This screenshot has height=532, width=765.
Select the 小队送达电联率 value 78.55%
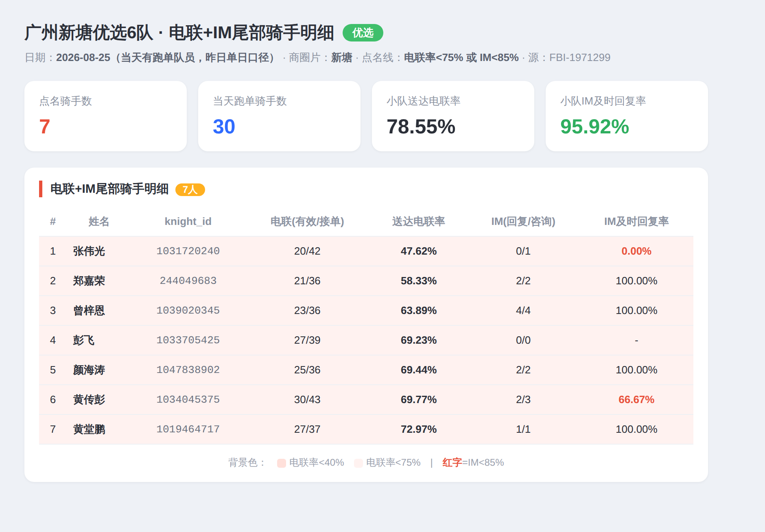pos(421,126)
